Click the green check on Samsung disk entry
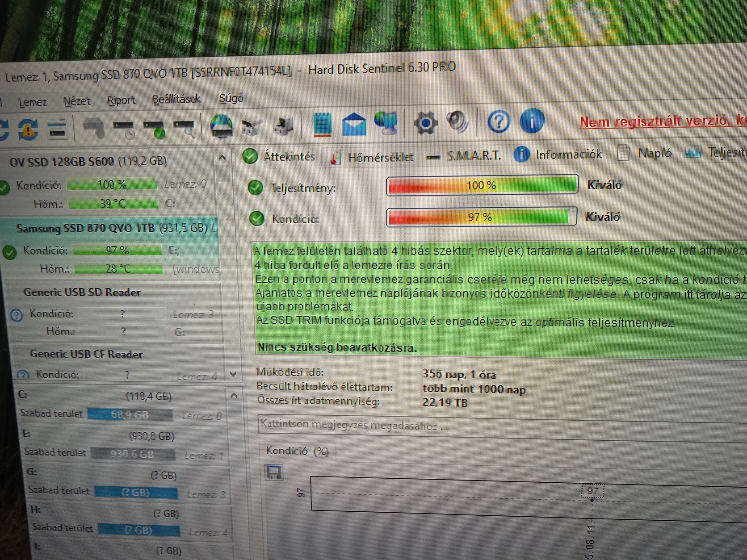The image size is (747, 560). click(x=9, y=252)
